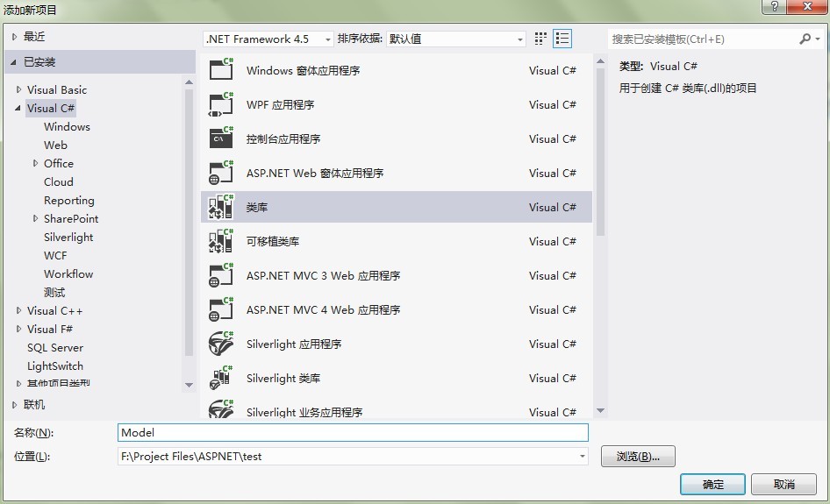Click the ASP.NET MVC 4 Web icon
This screenshot has width=830, height=504.
[221, 309]
